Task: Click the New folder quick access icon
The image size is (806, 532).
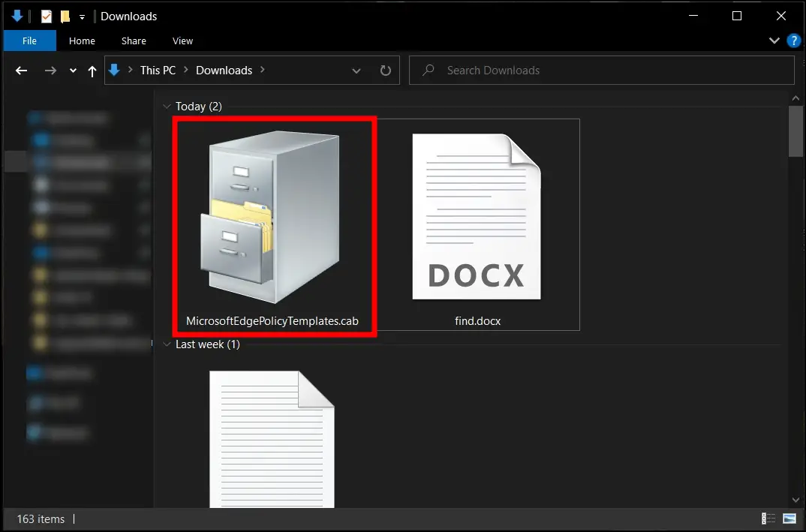Action: click(x=65, y=17)
